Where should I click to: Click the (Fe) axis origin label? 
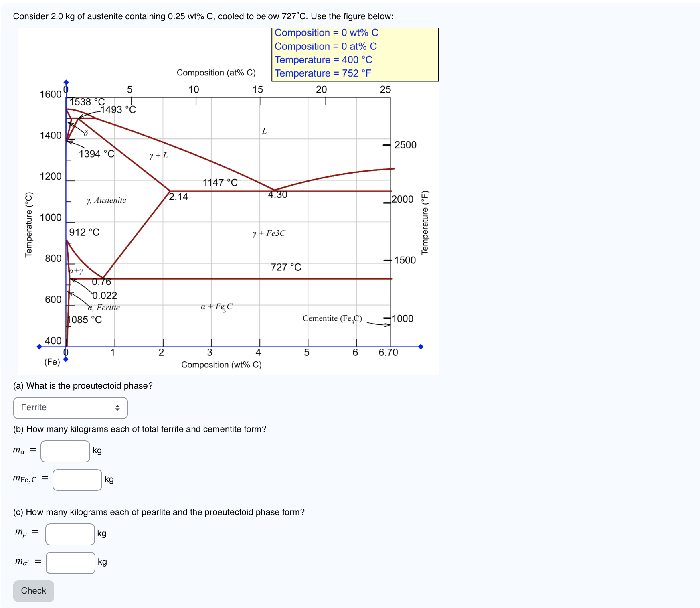coord(52,362)
